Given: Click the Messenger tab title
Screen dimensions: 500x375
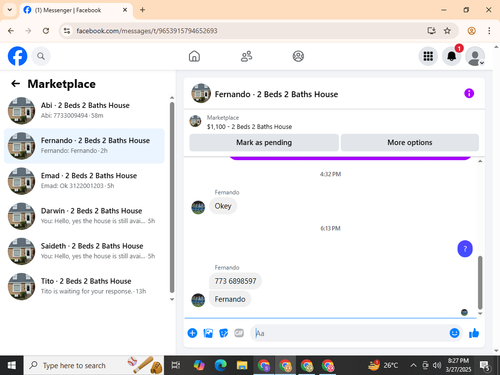Looking at the screenshot, I should (x=68, y=10).
